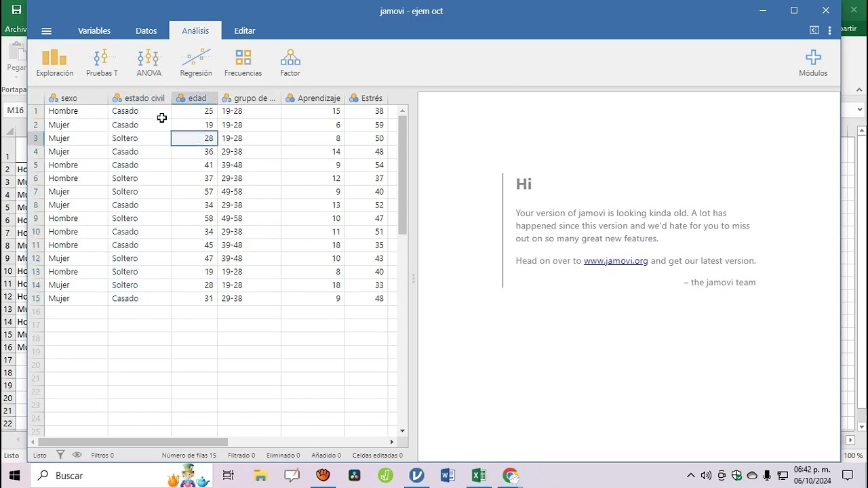Click estado civil cell Soltero in row 3

(x=140, y=138)
